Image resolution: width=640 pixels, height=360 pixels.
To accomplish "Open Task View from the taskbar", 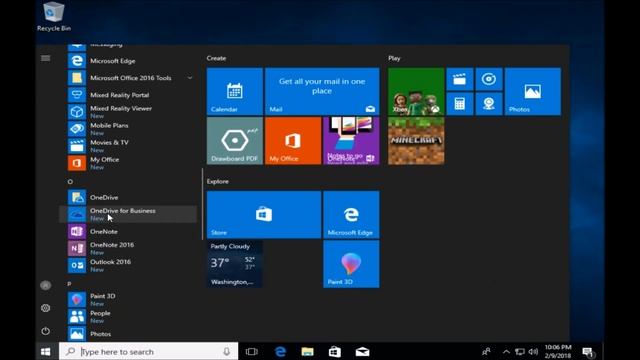I will [252, 351].
